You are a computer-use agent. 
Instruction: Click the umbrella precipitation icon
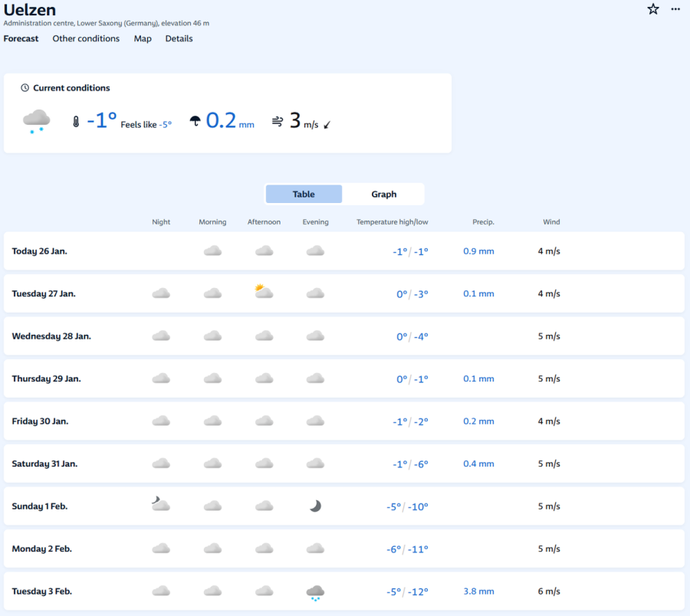[x=195, y=121]
